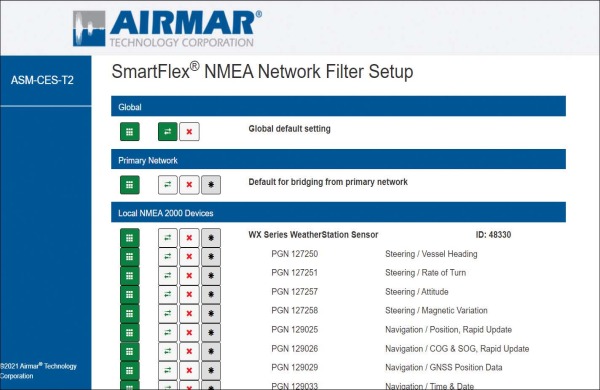Select red X for primary network default
The height and width of the screenshot is (390, 600).
(x=189, y=185)
